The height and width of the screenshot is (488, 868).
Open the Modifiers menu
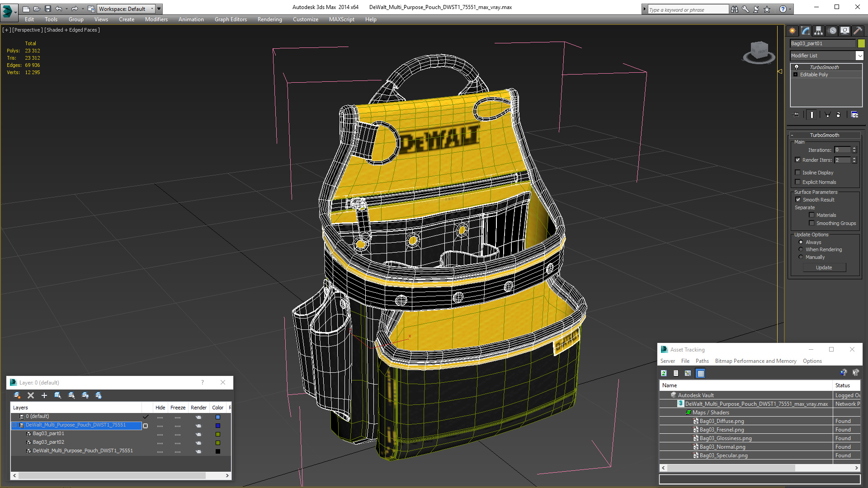point(156,19)
